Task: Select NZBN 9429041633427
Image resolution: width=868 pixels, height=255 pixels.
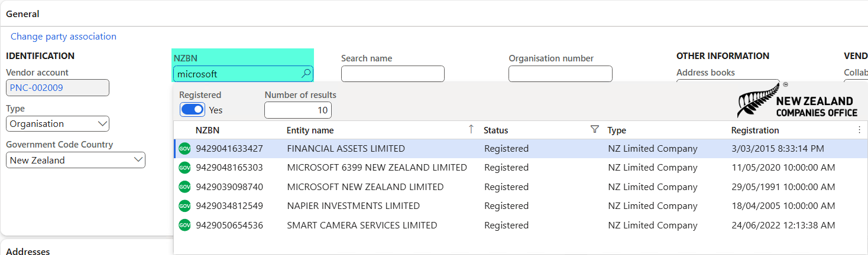Action: point(229,149)
